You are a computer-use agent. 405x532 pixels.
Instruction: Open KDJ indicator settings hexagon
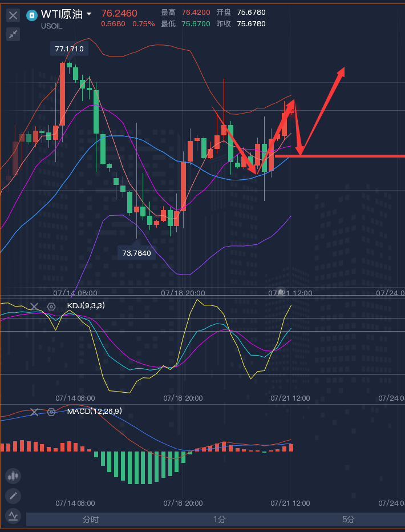(x=51, y=307)
